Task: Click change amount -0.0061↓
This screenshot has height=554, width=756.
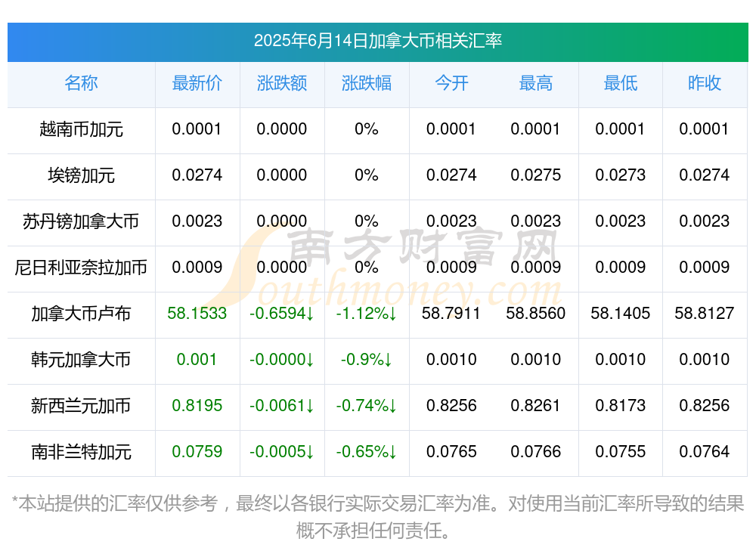Action: click(x=281, y=406)
